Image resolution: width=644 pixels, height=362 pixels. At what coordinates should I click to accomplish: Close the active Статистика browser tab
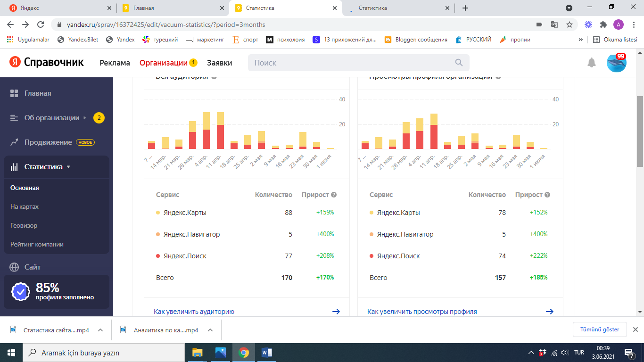pos(335,8)
